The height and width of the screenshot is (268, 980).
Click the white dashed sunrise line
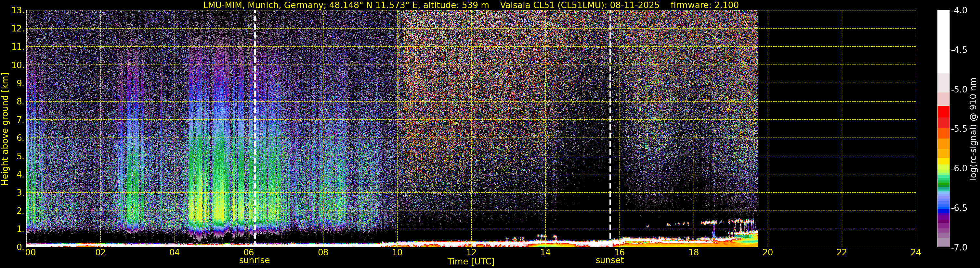coord(255,128)
